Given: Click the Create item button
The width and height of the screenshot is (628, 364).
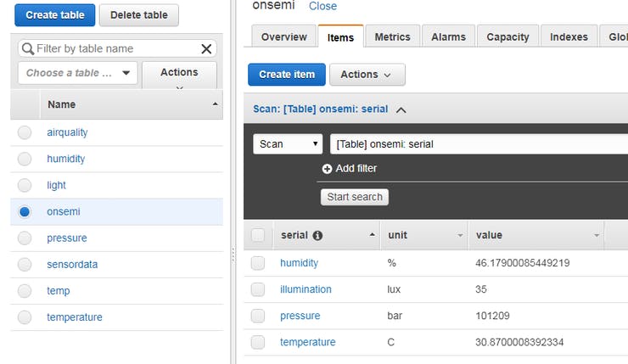Looking at the screenshot, I should [287, 75].
